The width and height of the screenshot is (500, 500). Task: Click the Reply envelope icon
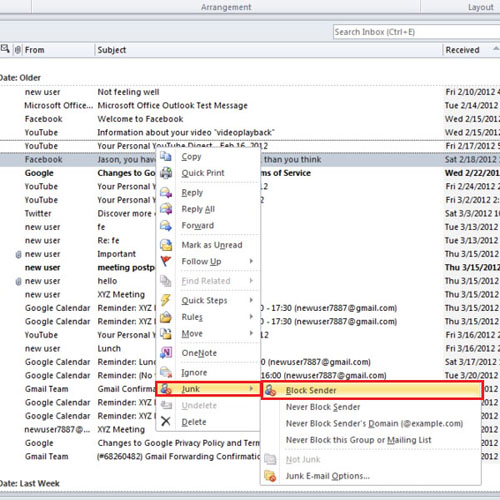tap(166, 192)
